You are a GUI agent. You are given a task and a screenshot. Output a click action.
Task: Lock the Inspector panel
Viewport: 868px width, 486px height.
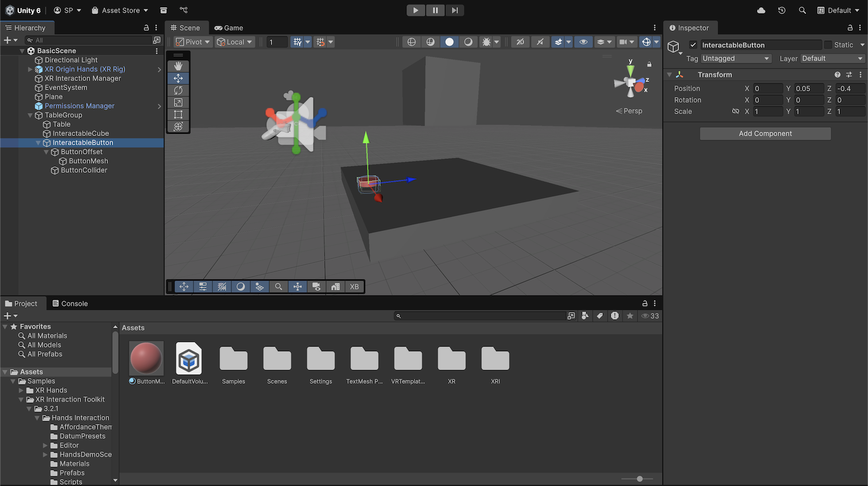pos(850,28)
